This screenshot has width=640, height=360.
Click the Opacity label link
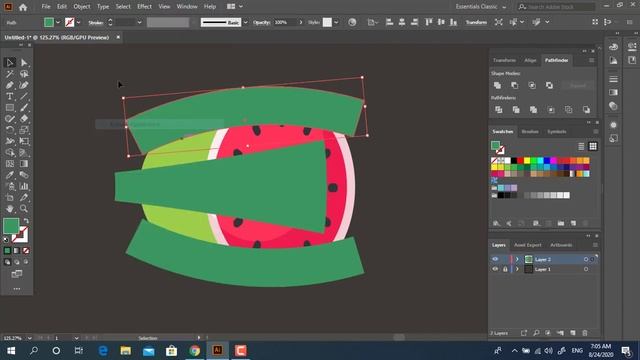pos(261,22)
